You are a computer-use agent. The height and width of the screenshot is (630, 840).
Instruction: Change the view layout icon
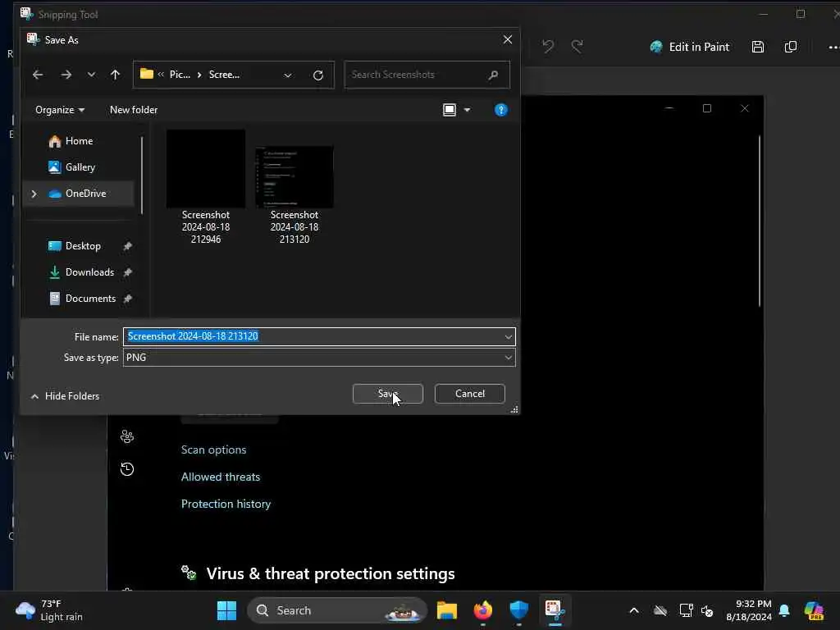point(450,110)
